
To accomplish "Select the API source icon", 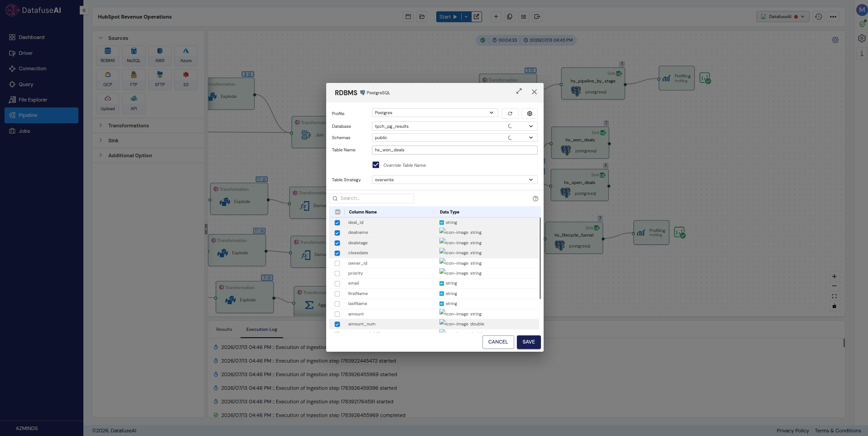I will tap(134, 103).
